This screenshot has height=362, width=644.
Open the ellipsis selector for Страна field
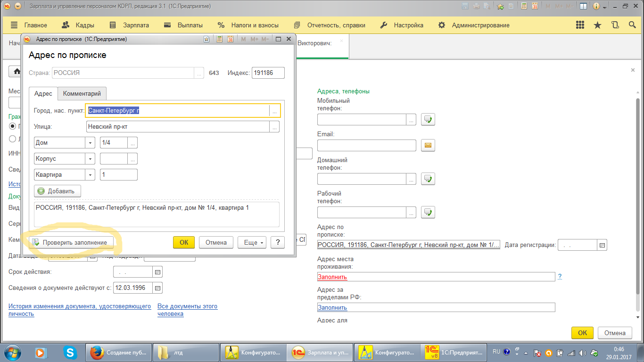tap(199, 73)
